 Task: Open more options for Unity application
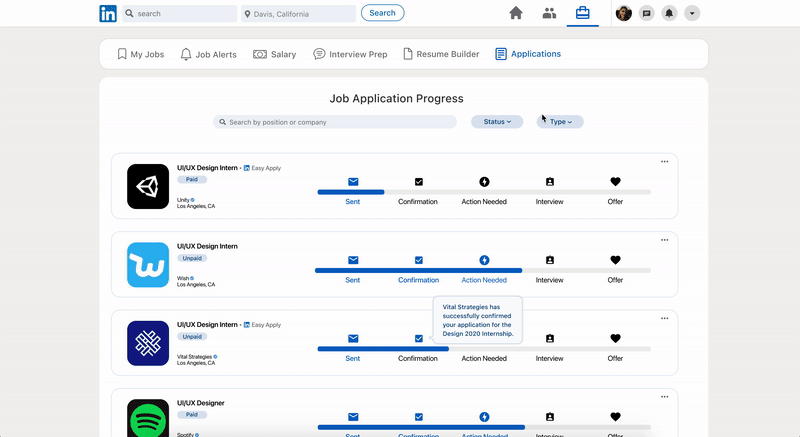tap(664, 162)
